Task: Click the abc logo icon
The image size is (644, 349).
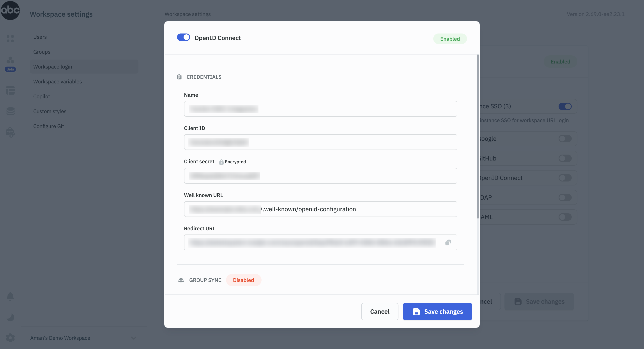Action: pos(10,10)
